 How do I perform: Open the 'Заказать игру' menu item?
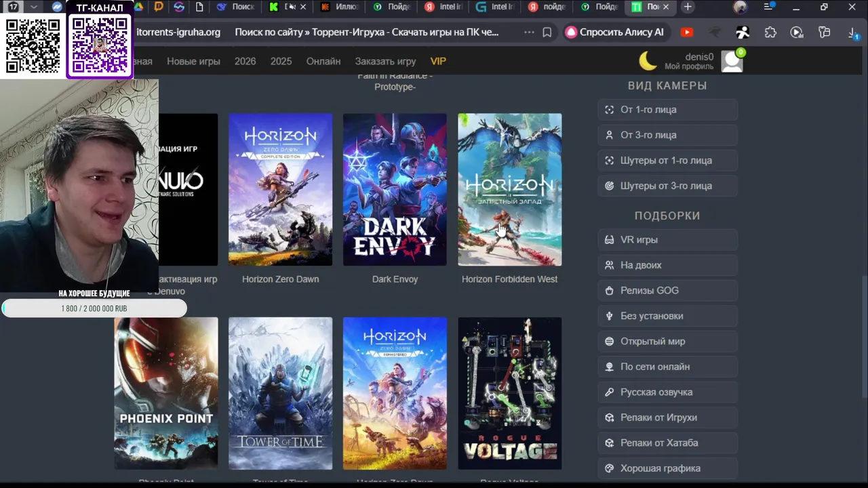385,61
